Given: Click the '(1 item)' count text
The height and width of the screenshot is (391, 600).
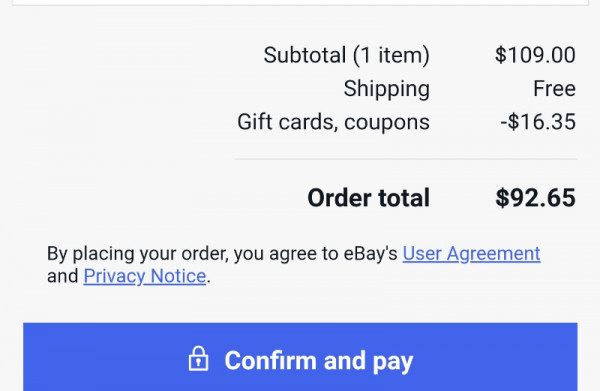Looking at the screenshot, I should click(x=391, y=55).
